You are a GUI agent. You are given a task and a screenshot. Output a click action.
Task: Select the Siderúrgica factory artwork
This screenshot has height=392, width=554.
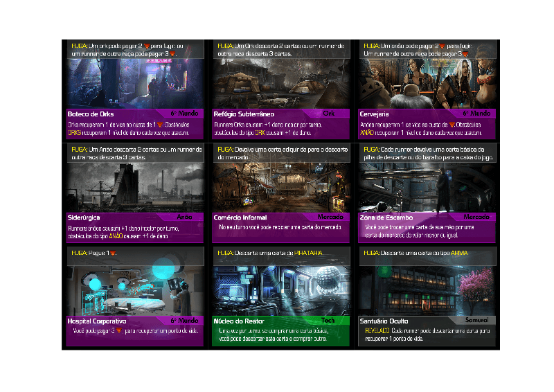[x=135, y=187]
